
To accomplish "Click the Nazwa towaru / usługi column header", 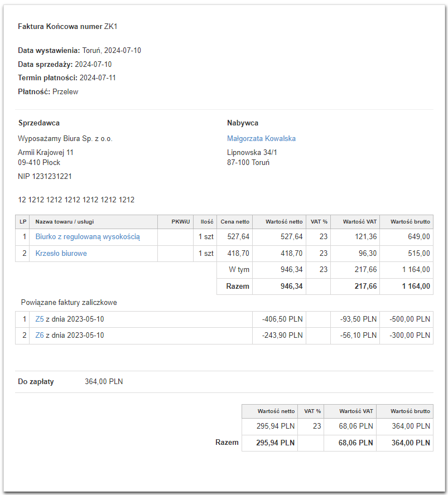I will 65,222.
